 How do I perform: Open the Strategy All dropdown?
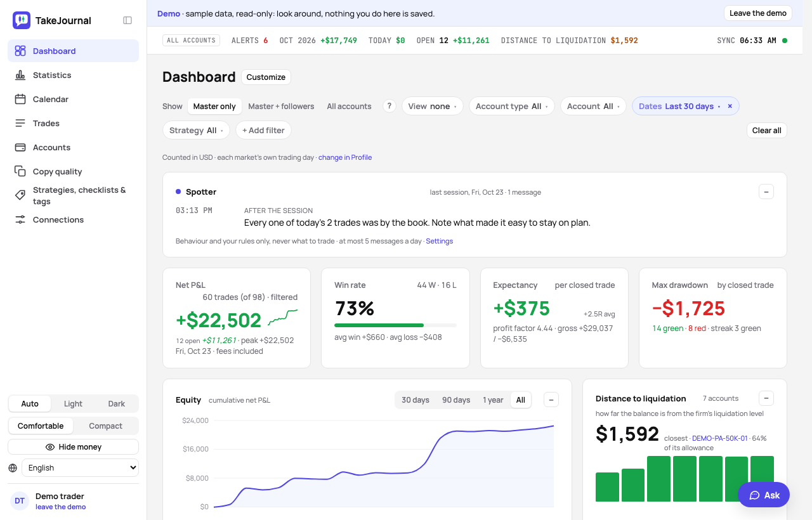pyautogui.click(x=196, y=131)
